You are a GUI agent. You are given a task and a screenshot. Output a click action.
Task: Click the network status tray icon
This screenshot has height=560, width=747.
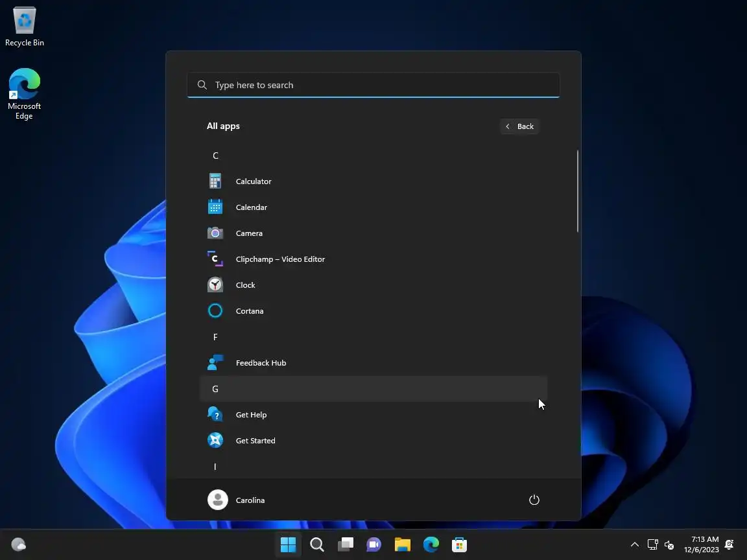click(653, 544)
